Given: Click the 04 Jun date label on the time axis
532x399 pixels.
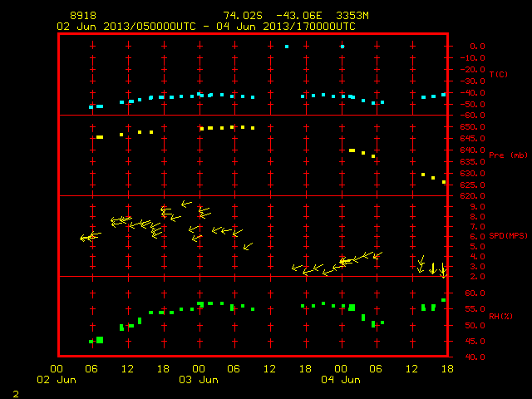Looking at the screenshot, I should pos(341,379).
